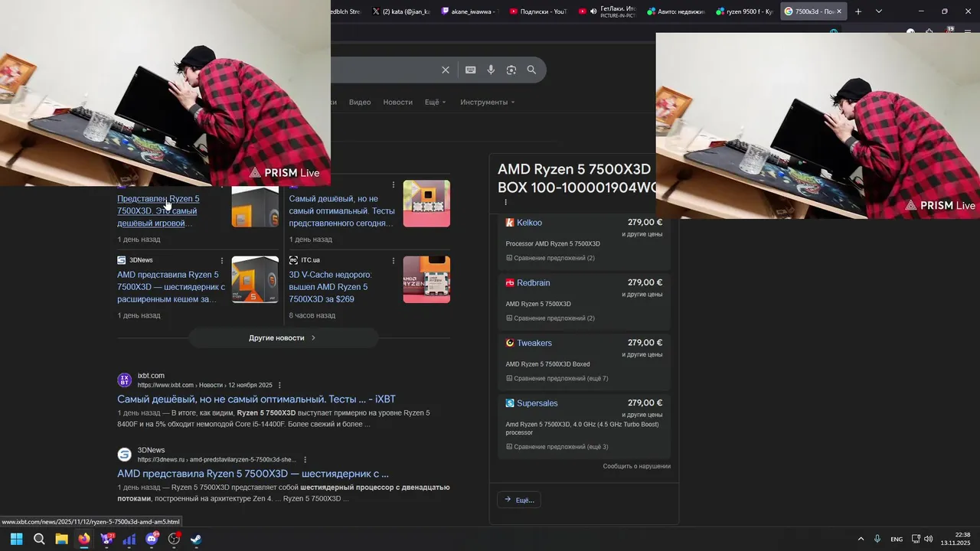Image resolution: width=980 pixels, height=551 pixels.
Task: Expand Tweakers Сравнение предложений (ещё 7)
Action: click(x=557, y=379)
